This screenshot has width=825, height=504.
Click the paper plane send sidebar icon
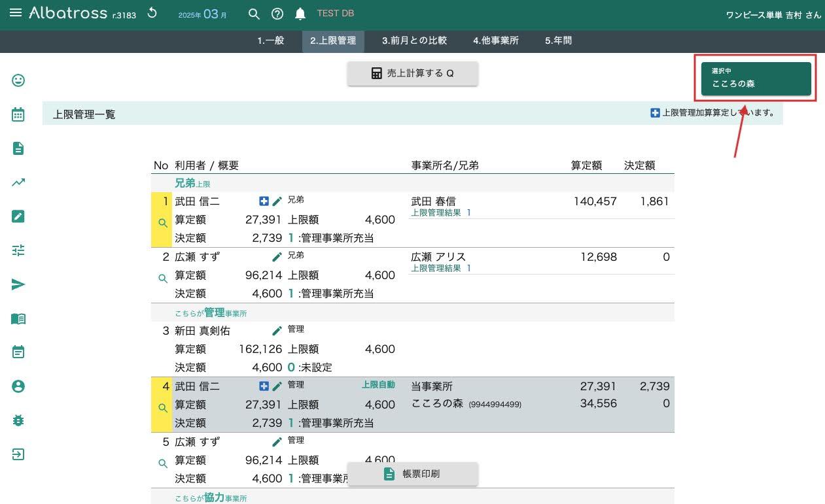pos(18,284)
